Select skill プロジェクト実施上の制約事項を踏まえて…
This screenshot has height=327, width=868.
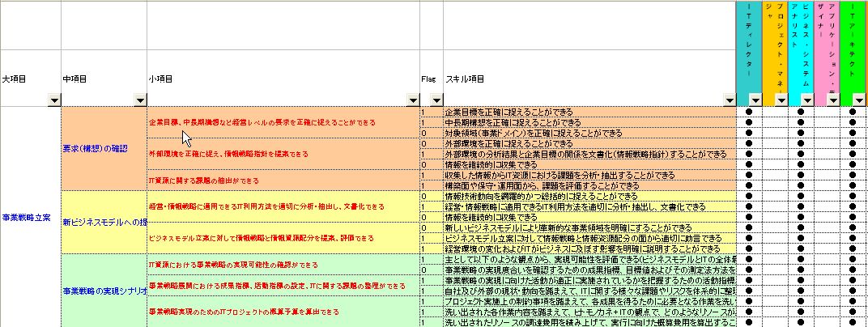[x=589, y=301]
